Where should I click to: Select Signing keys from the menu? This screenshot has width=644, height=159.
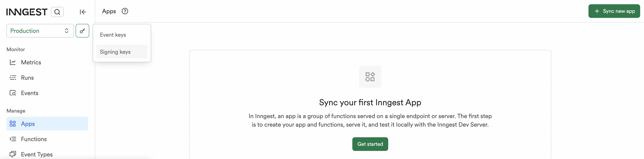click(x=115, y=52)
